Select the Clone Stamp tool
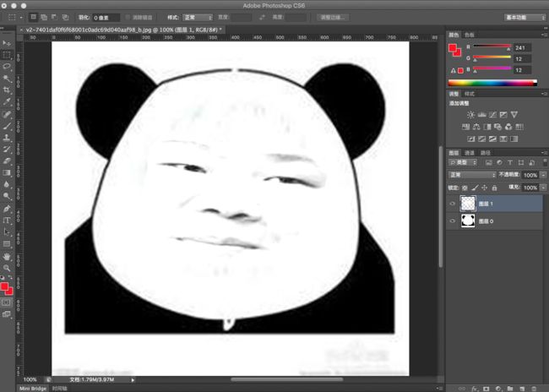 pos(7,138)
